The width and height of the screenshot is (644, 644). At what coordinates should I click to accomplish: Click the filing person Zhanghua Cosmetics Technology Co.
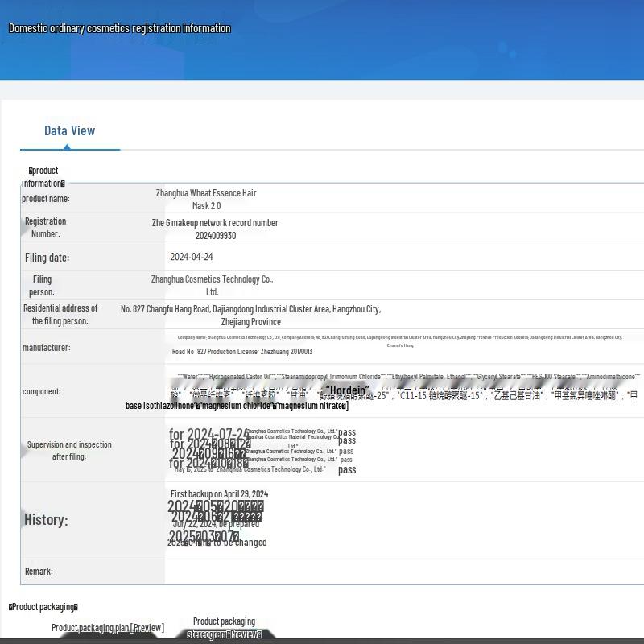coord(212,285)
